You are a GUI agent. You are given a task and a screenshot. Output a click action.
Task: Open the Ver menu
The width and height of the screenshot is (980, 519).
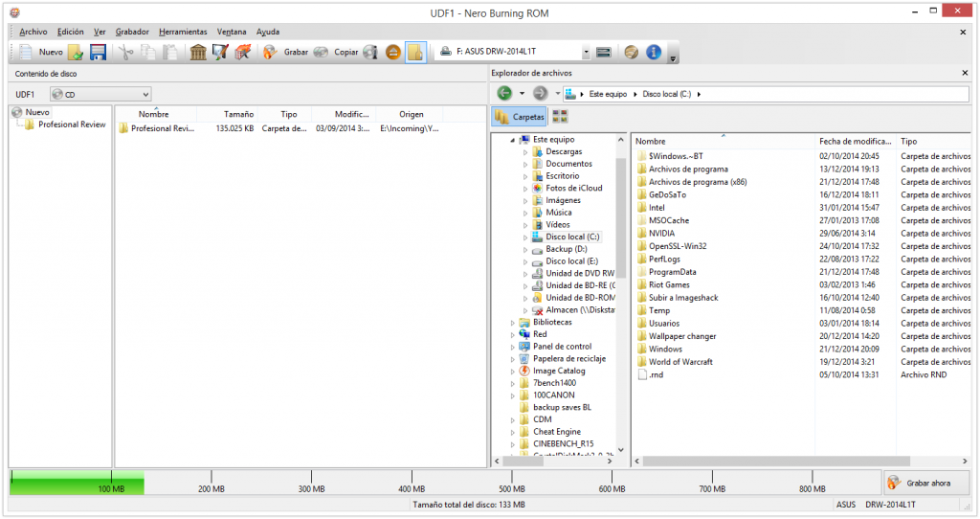[x=100, y=32]
